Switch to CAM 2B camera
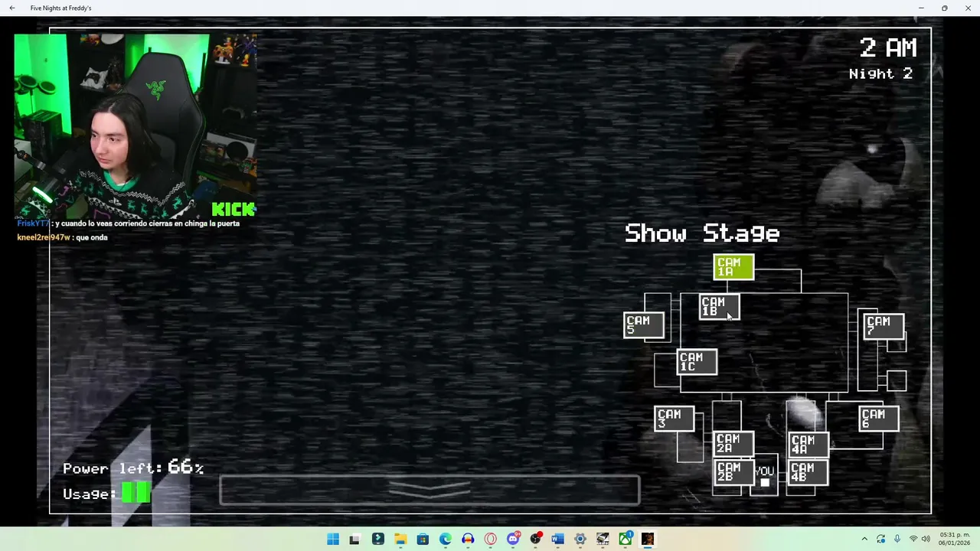Screen dimensions: 980x551 [x=733, y=472]
